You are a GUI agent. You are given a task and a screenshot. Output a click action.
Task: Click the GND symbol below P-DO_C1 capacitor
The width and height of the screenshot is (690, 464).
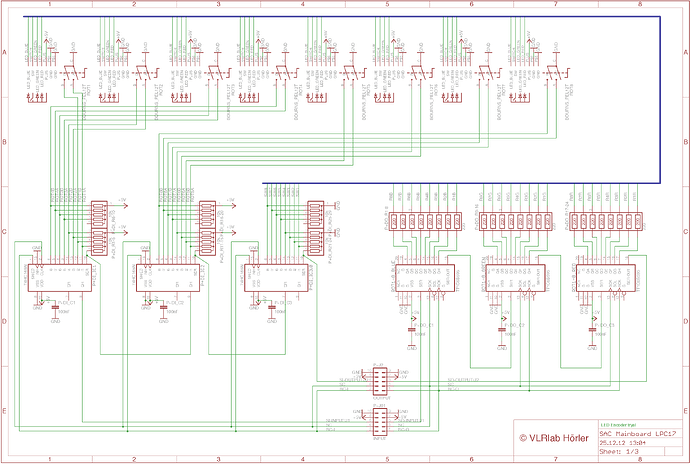(412, 348)
